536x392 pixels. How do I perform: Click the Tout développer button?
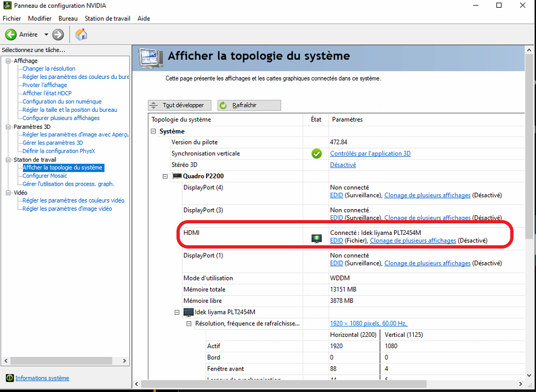pyautogui.click(x=180, y=105)
